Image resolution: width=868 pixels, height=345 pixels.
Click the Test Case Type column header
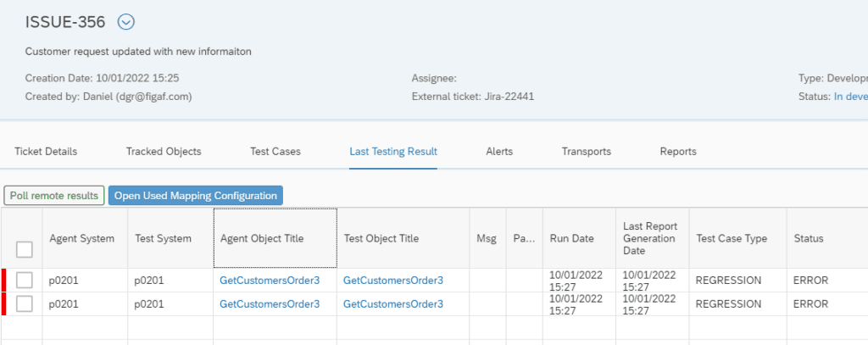point(738,239)
